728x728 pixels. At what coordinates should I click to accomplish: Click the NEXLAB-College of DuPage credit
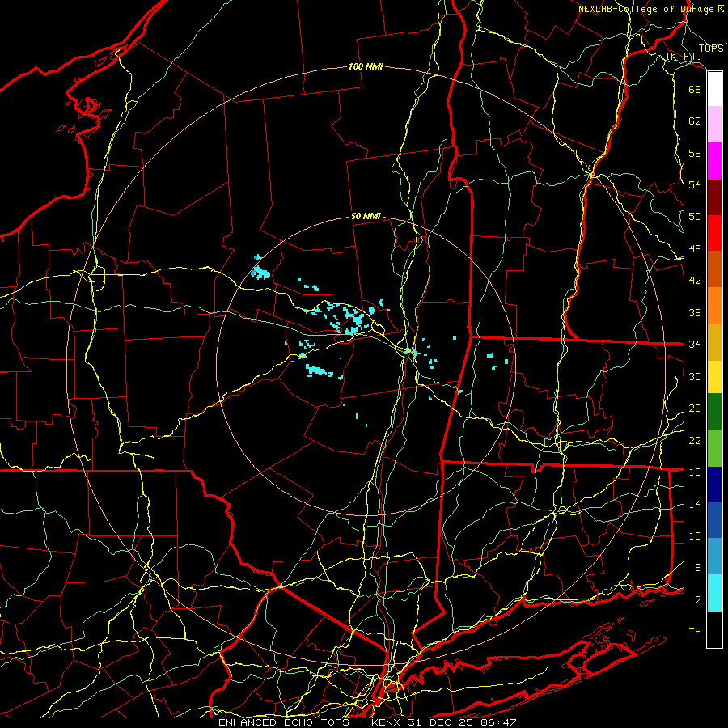click(647, 9)
